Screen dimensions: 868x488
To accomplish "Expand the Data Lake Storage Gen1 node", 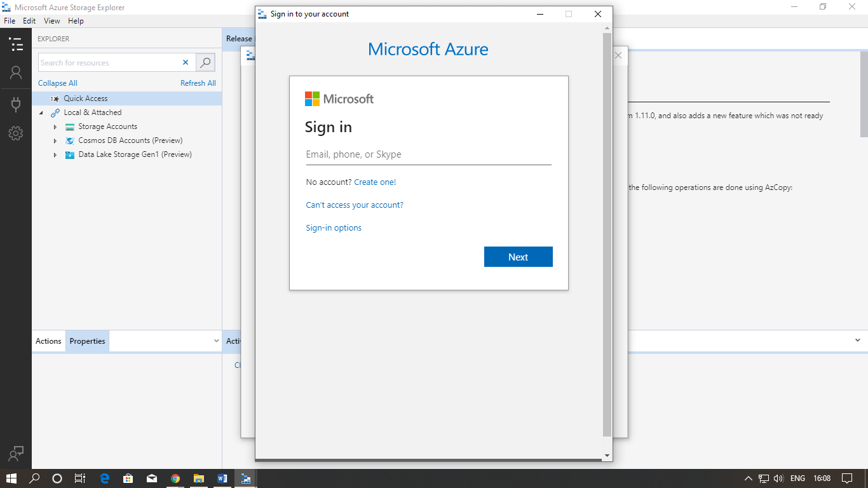I will 55,154.
